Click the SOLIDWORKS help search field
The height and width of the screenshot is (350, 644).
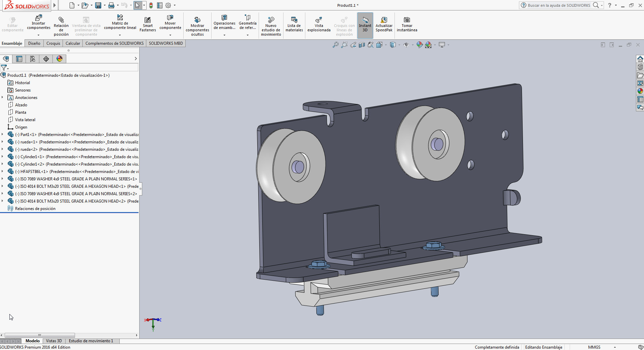coord(559,5)
